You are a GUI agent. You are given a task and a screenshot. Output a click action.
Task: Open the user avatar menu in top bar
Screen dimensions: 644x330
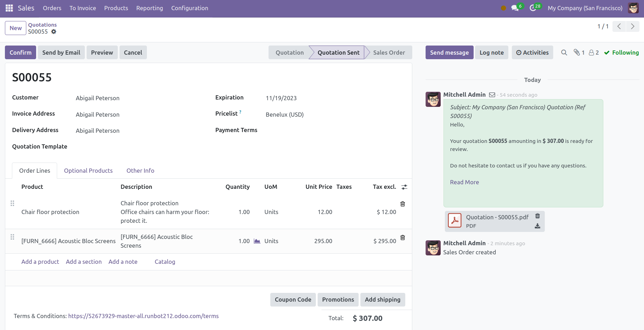[633, 8]
